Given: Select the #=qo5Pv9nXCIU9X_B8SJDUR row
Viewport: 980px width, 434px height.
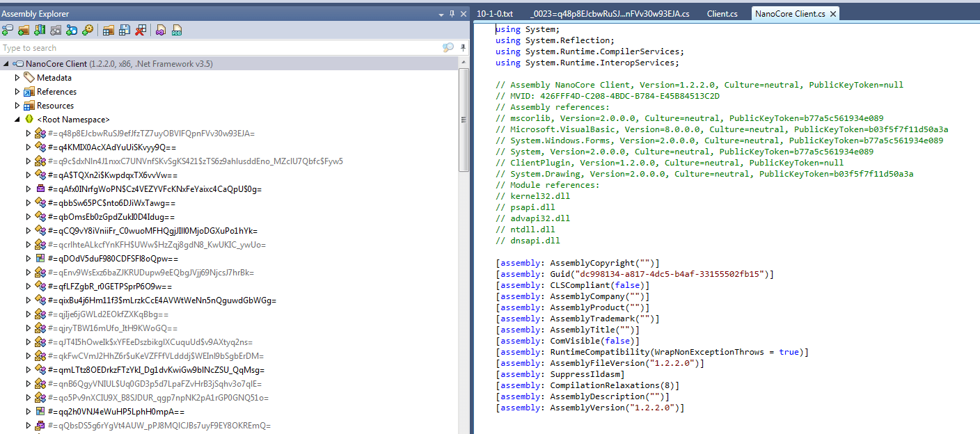Looking at the screenshot, I should coord(230,397).
